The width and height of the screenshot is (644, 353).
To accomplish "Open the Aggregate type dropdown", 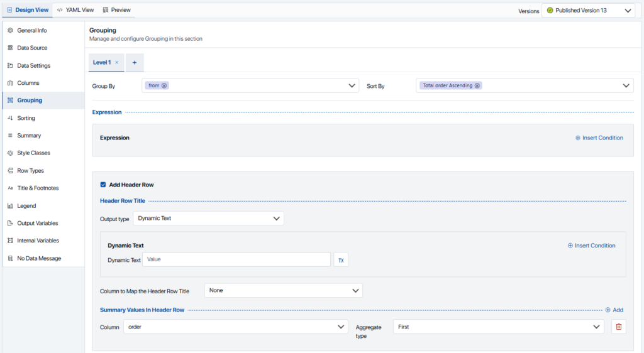I will pyautogui.click(x=499, y=327).
